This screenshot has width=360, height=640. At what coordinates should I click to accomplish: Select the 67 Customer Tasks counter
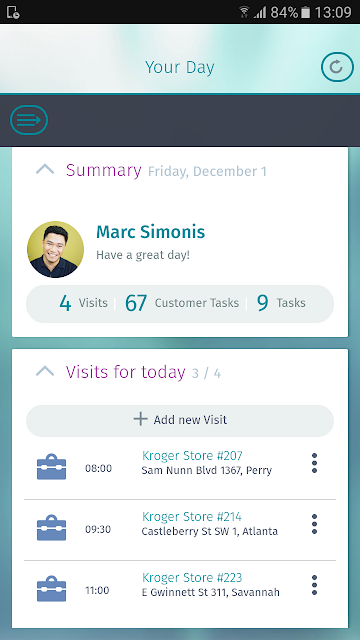pos(182,303)
